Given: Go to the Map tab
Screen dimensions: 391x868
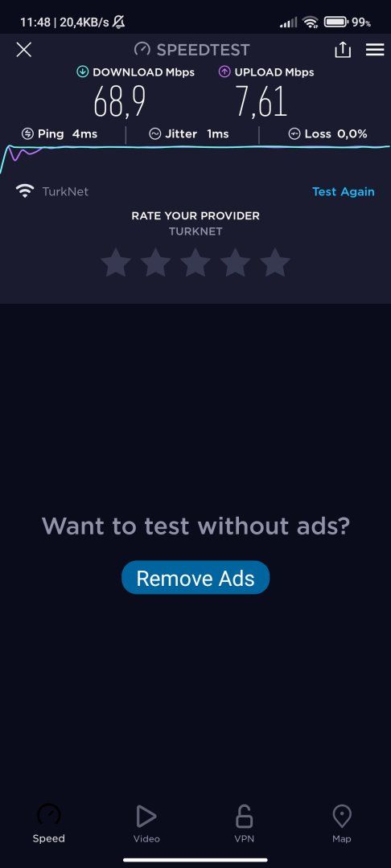Looking at the screenshot, I should pyautogui.click(x=342, y=824).
